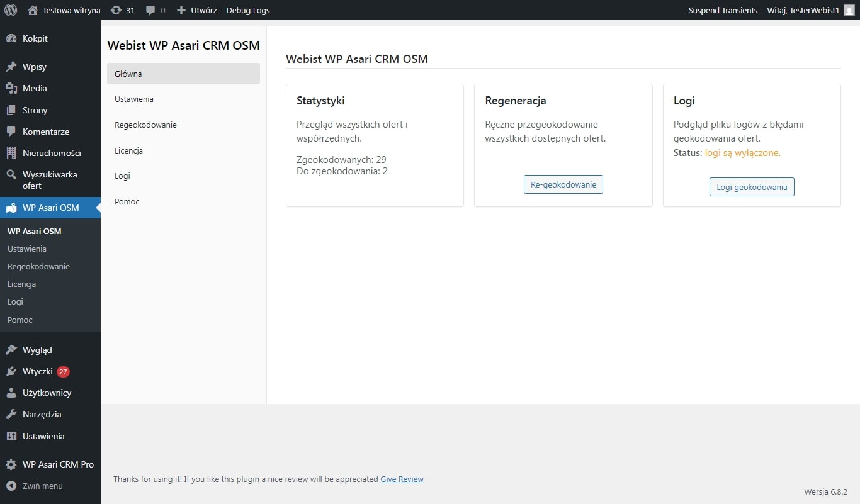Expand the Wygląd sidebar menu

click(x=37, y=350)
